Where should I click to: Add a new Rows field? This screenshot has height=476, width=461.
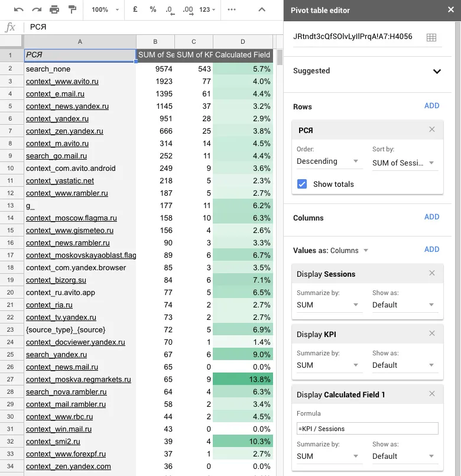click(431, 106)
